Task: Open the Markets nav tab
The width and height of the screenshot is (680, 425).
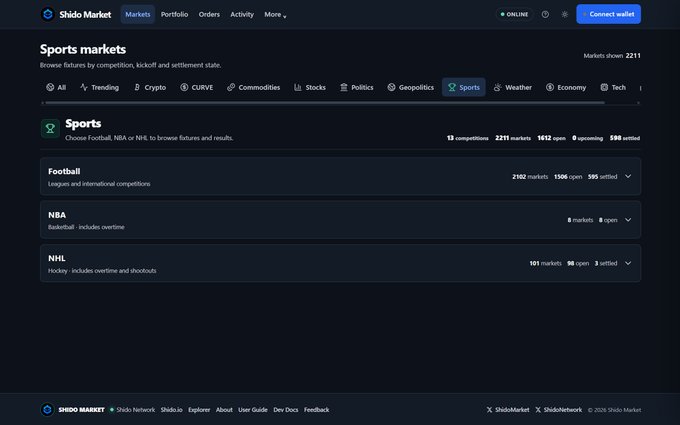Action: 137,14
